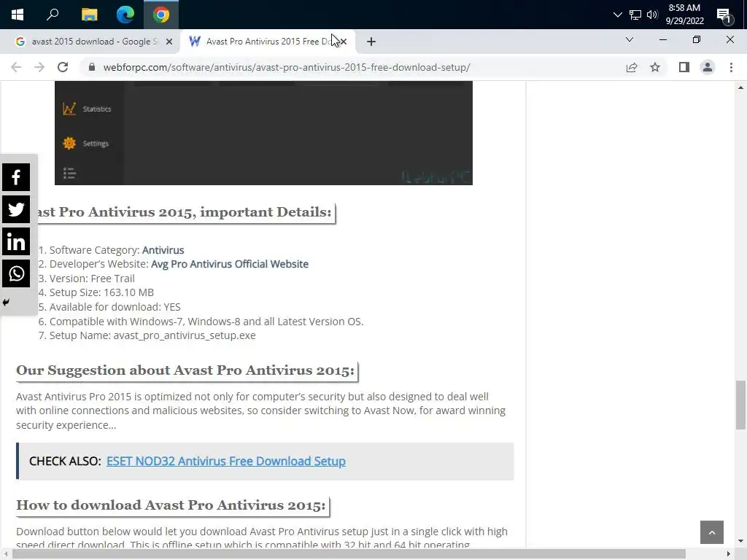The image size is (747, 560).
Task: Open volume control tray icon
Action: [652, 15]
